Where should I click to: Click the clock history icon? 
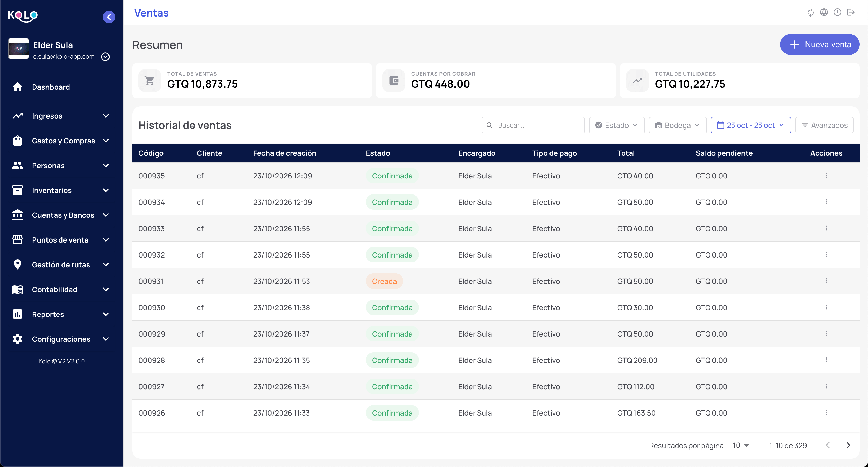click(837, 12)
